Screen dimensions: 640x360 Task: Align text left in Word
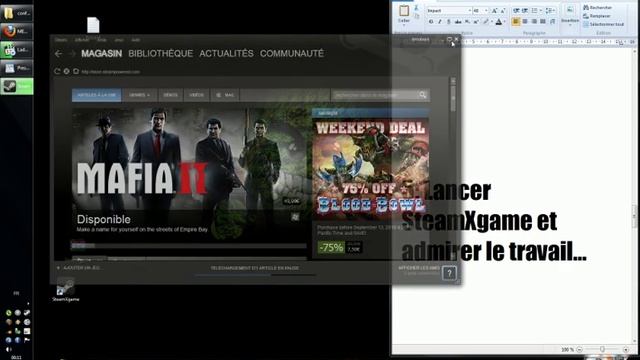click(x=516, y=21)
